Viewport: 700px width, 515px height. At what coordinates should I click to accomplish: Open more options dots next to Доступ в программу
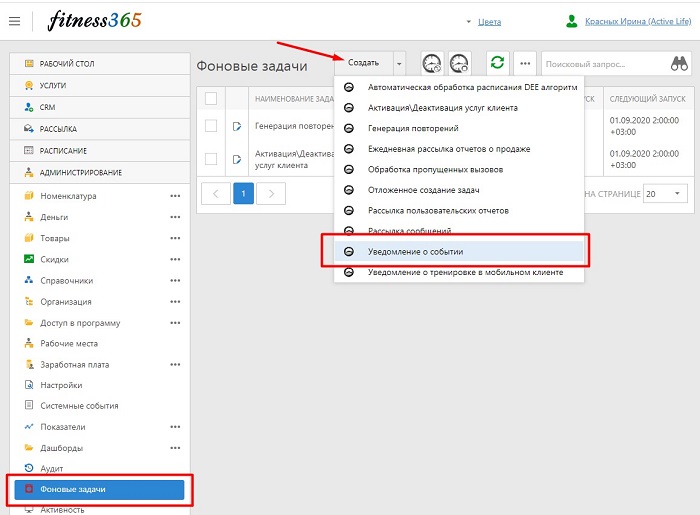click(x=175, y=323)
